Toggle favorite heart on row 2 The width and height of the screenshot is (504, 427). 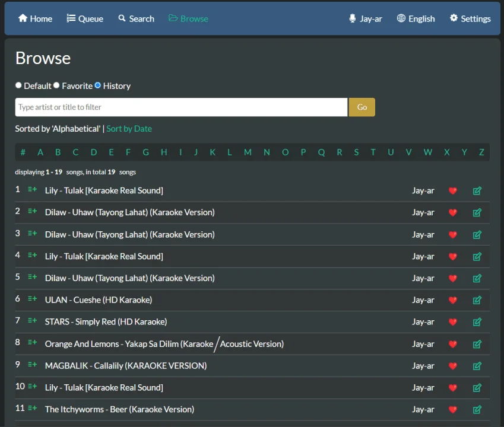pos(452,212)
